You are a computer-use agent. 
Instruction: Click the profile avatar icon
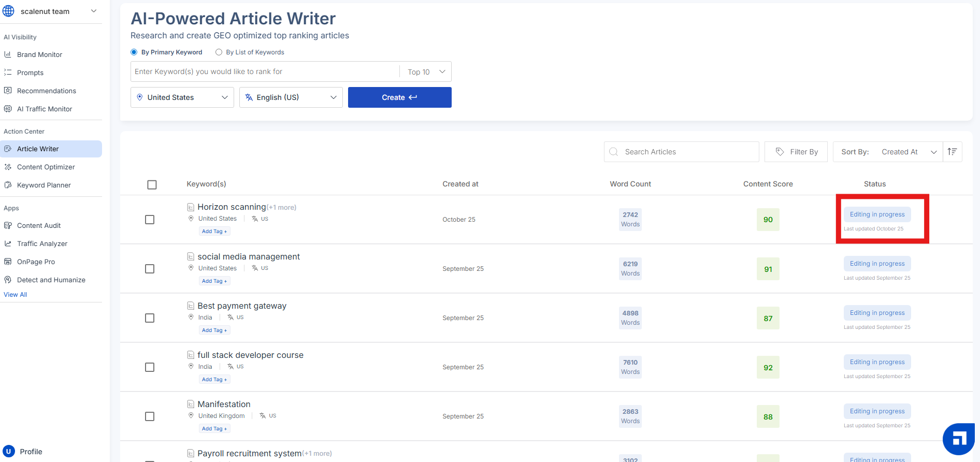[9, 451]
